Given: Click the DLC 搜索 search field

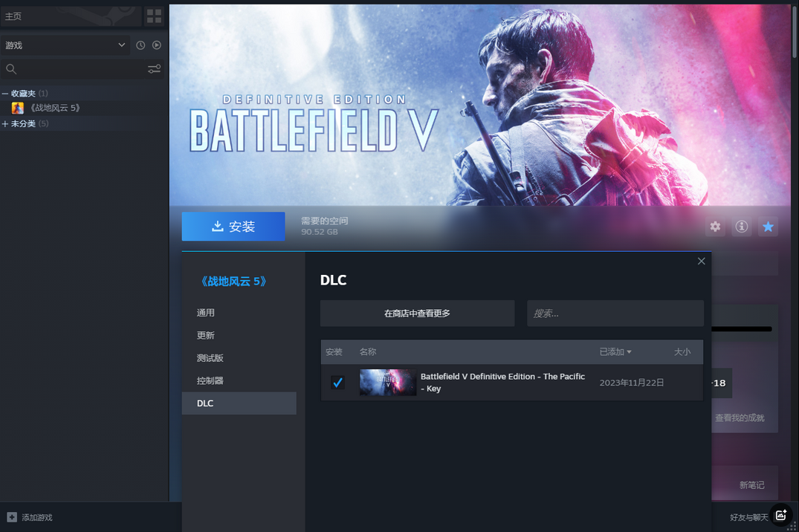Looking at the screenshot, I should [615, 314].
